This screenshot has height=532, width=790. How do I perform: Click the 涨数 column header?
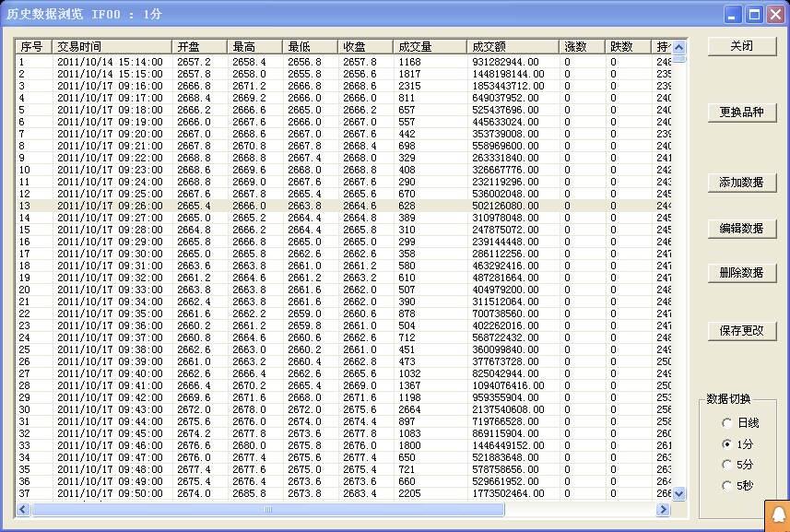click(582, 47)
